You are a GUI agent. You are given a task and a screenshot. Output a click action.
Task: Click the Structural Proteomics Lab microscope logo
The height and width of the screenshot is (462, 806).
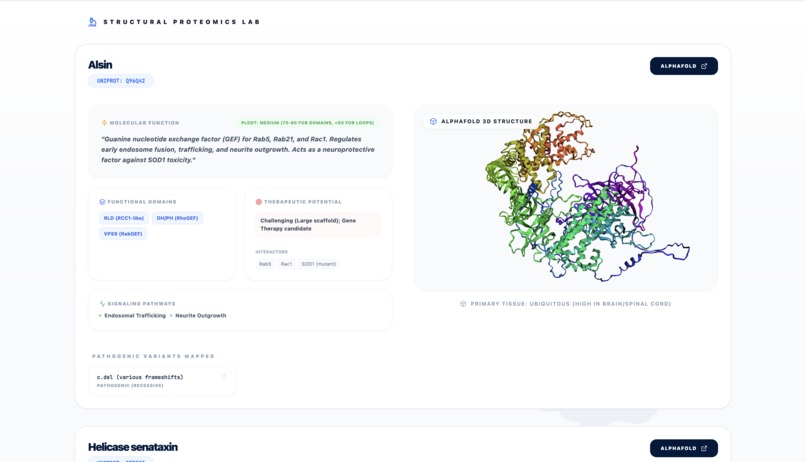[93, 22]
